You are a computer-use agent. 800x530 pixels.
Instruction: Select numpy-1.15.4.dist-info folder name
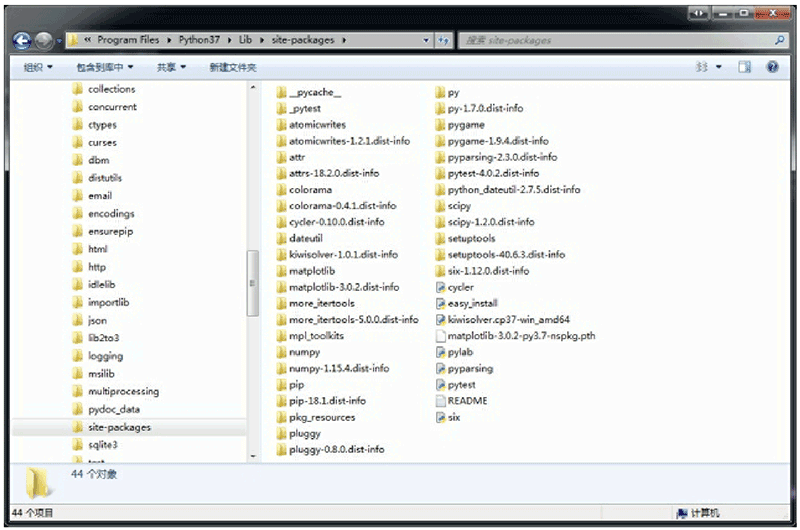click(339, 368)
